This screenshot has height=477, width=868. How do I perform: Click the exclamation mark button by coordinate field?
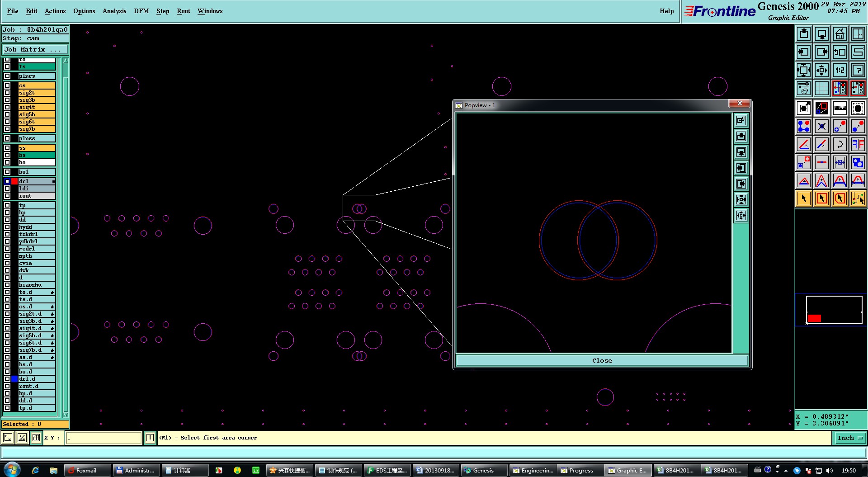tap(150, 438)
